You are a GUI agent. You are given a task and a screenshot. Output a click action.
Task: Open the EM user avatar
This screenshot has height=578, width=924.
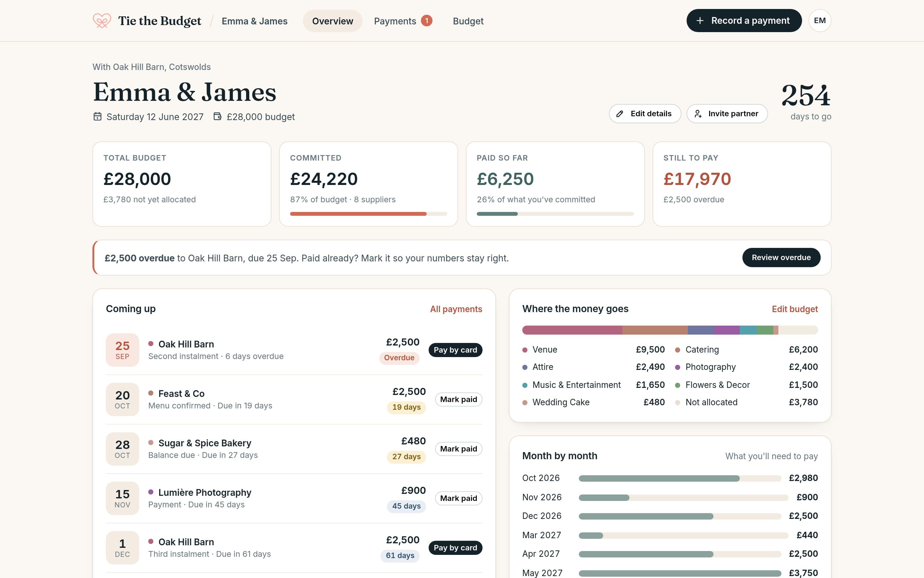pyautogui.click(x=819, y=21)
